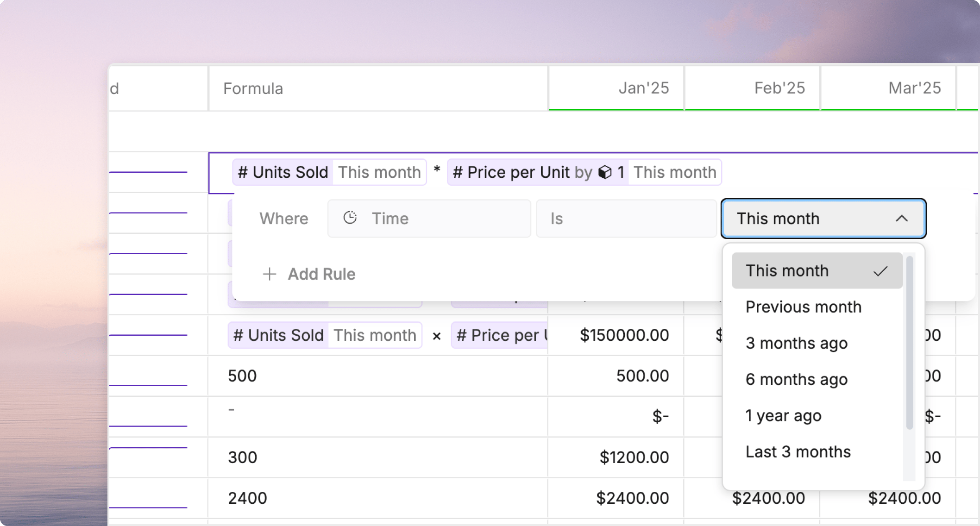Viewport: 980px width, 526px height.
Task: Click the clock icon in the Time field
Action: (350, 218)
